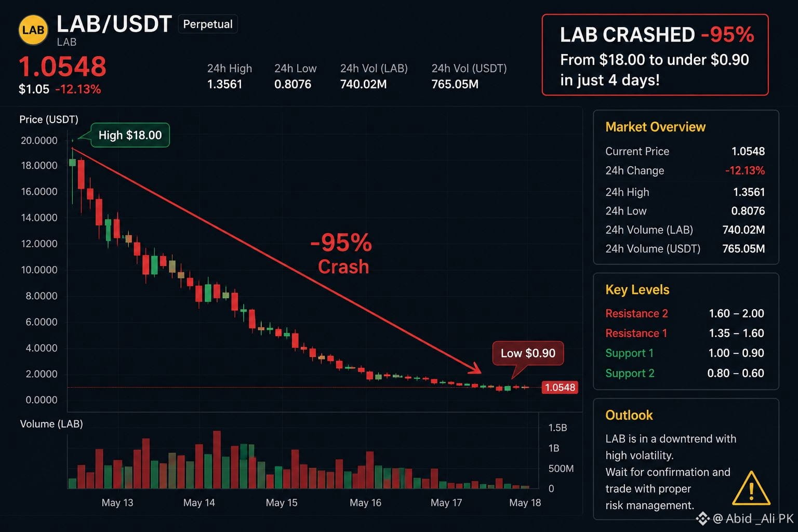Click the Outlook heading
798x532 pixels.
(x=629, y=415)
